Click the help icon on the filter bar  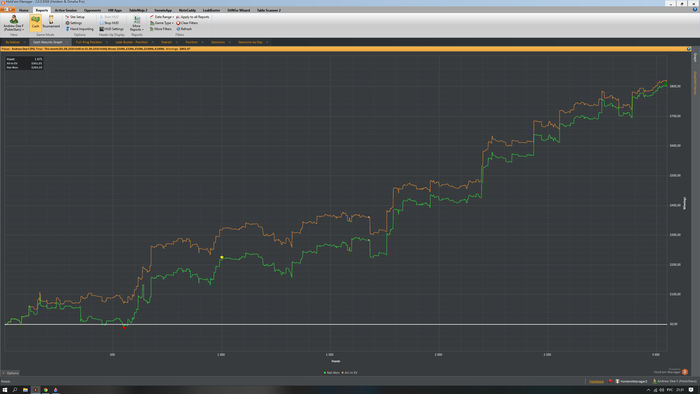coord(689,49)
